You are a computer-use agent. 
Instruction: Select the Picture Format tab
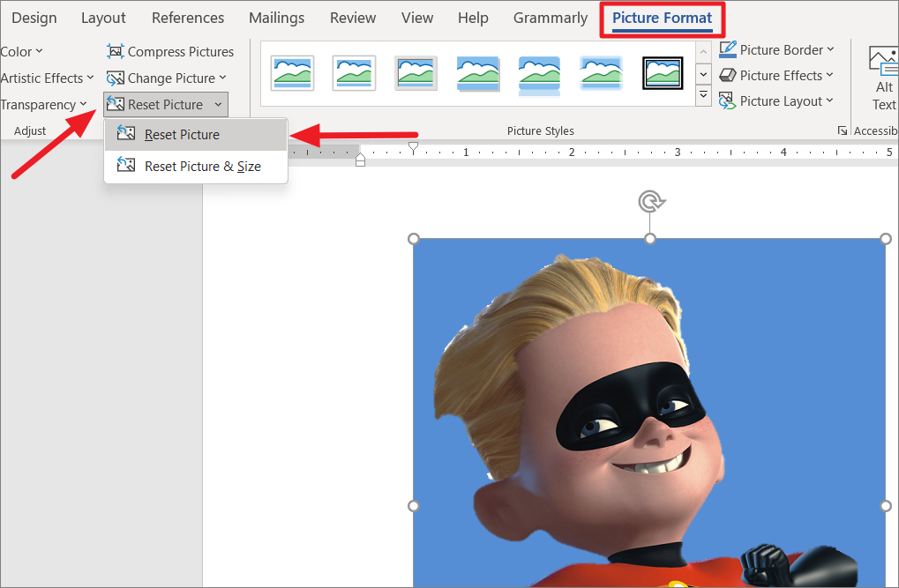click(x=663, y=19)
